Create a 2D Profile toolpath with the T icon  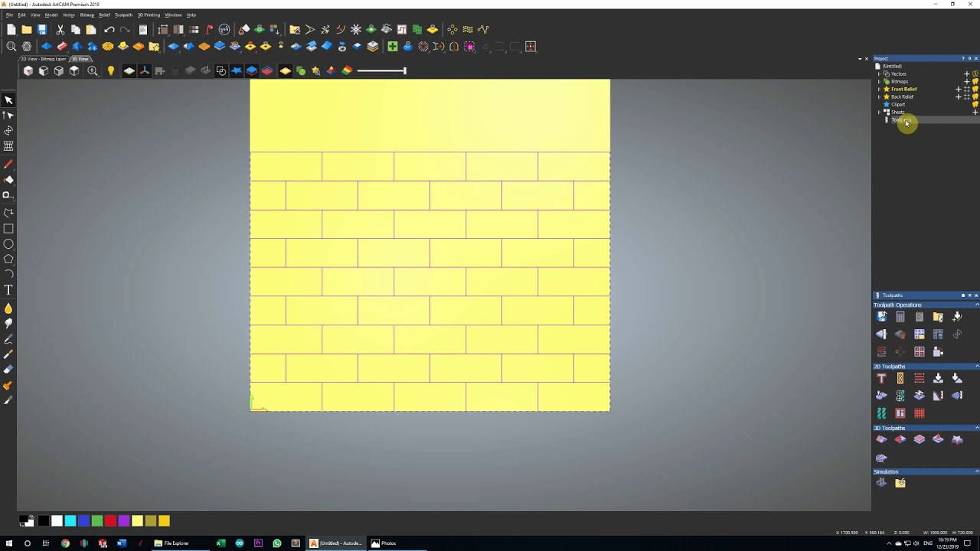[881, 378]
